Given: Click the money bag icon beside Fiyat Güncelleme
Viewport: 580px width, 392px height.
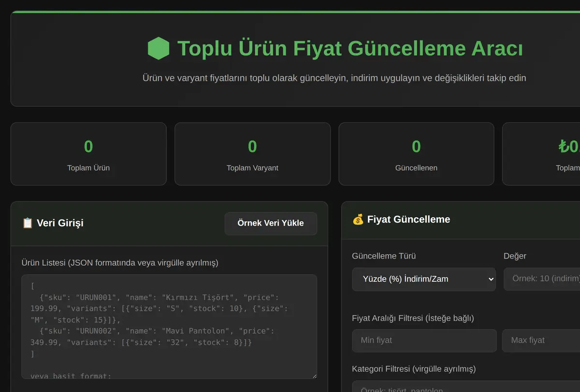Looking at the screenshot, I should pyautogui.click(x=358, y=219).
